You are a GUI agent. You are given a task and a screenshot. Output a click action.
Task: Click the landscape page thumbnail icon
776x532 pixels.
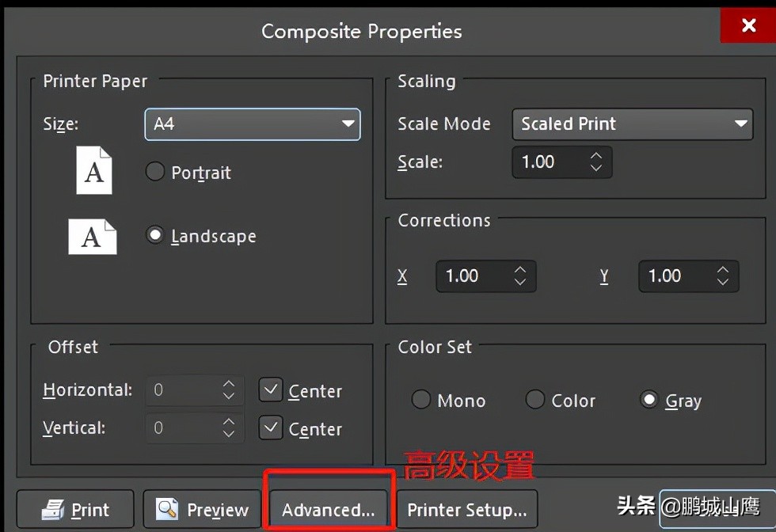[93, 236]
